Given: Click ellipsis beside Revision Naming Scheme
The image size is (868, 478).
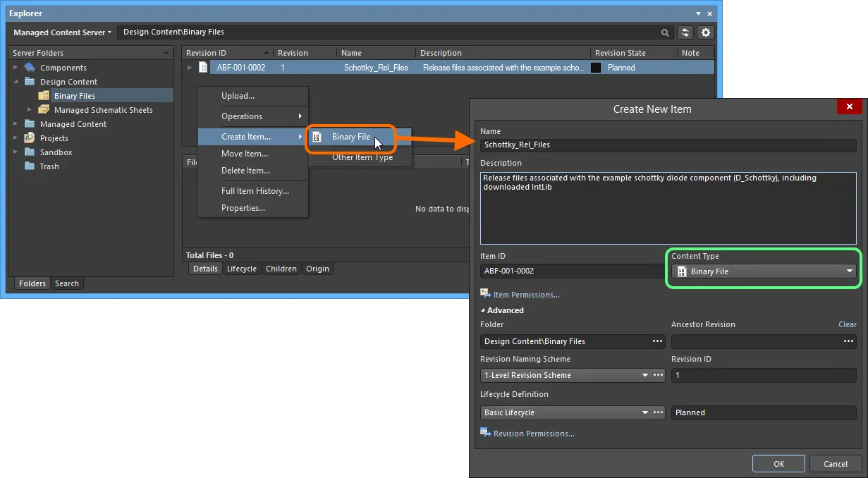Looking at the screenshot, I should (x=658, y=376).
